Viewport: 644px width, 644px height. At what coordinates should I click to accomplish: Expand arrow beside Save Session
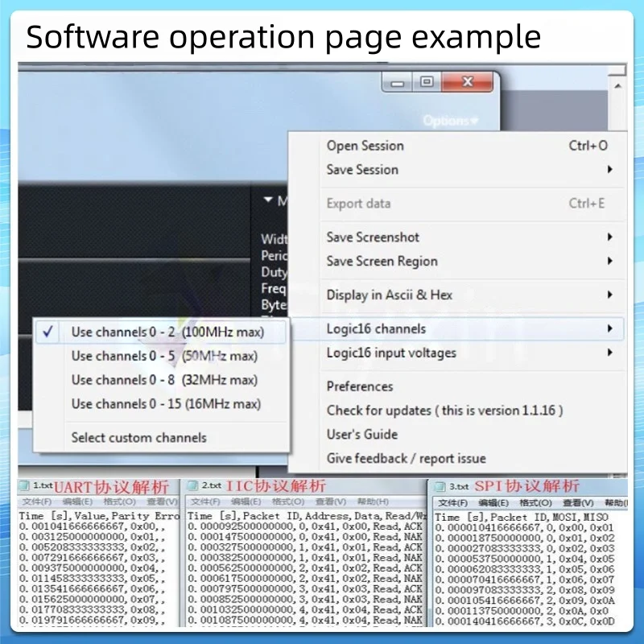pyautogui.click(x=610, y=170)
